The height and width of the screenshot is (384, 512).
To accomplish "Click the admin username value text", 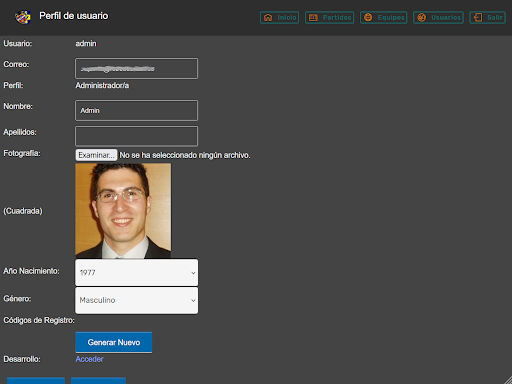I will click(x=86, y=44).
